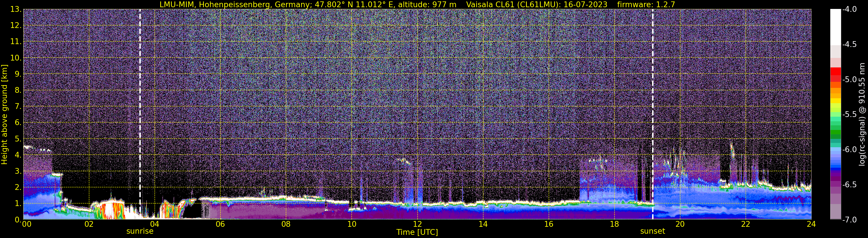Select the "12" time axis tick label

[x=417, y=224]
